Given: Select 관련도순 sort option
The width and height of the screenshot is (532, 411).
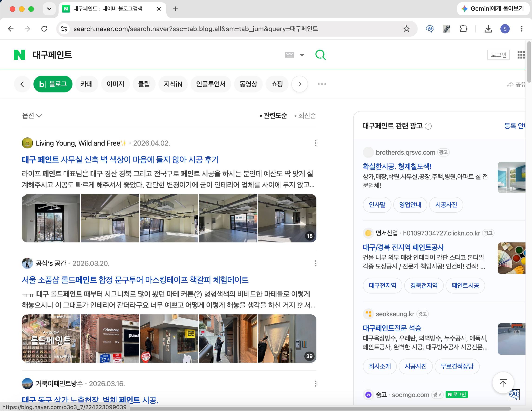Looking at the screenshot, I should tap(273, 115).
